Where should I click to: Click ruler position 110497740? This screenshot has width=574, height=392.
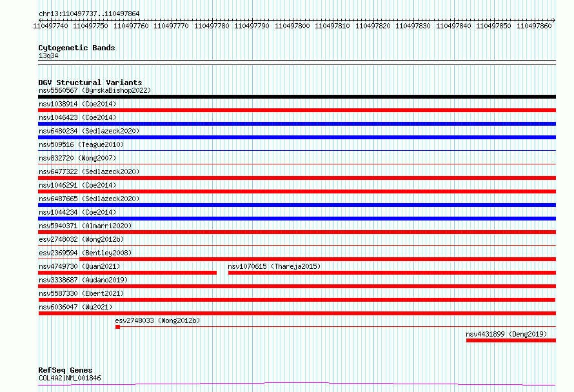point(50,26)
